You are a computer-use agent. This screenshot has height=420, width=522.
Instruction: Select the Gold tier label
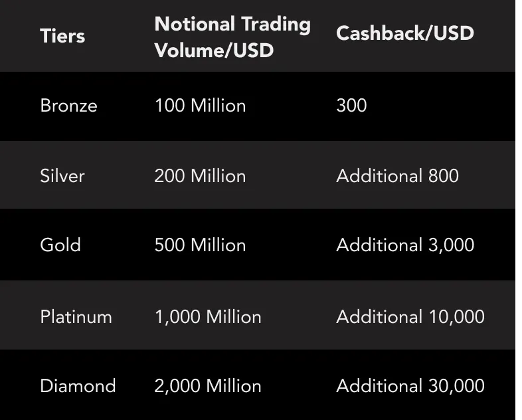(60, 245)
